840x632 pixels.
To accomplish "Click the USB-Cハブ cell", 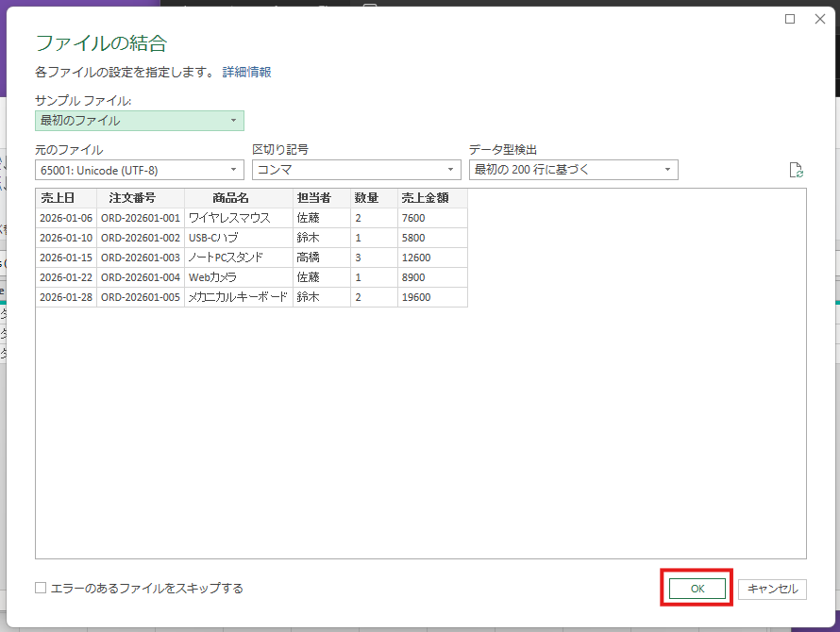I will [x=239, y=238].
